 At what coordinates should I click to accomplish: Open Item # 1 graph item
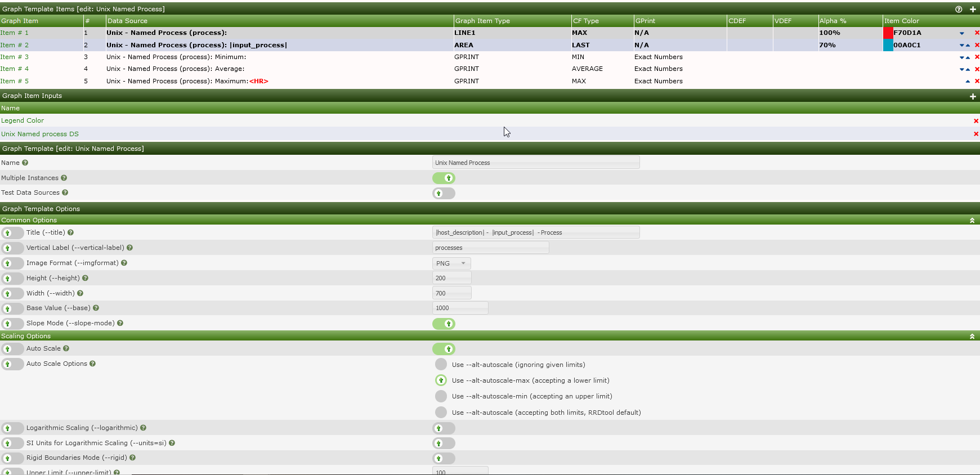point(15,33)
